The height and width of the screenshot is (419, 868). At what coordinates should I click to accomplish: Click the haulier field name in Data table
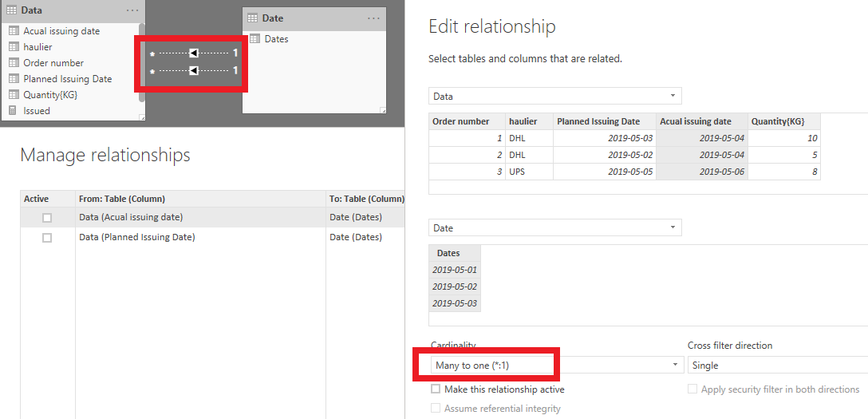point(37,47)
